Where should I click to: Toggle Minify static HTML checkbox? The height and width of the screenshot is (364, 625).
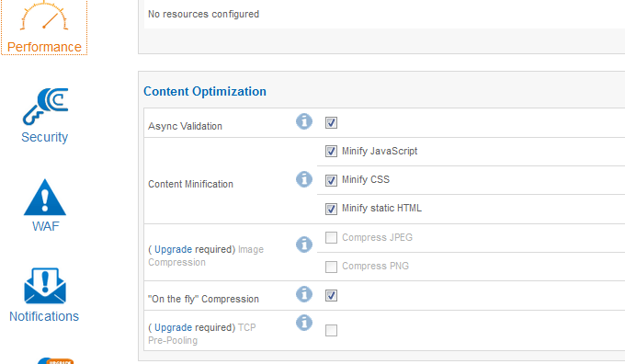(x=331, y=209)
